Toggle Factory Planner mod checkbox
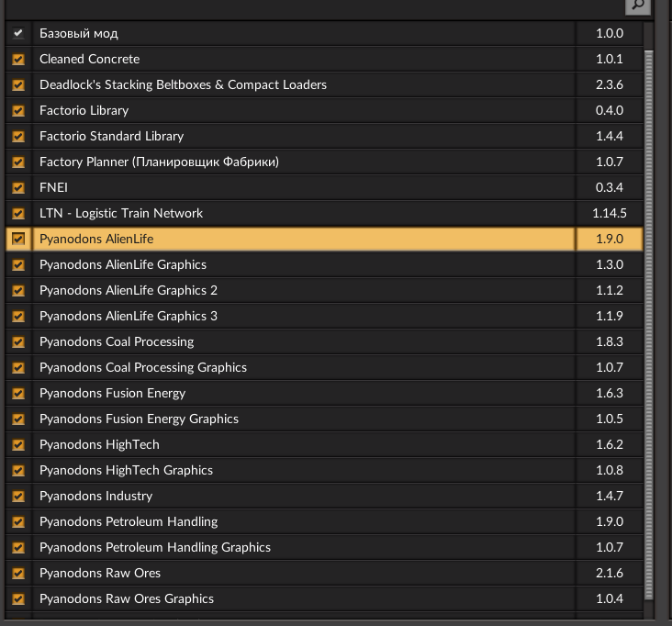This screenshot has width=672, height=626. coord(18,162)
